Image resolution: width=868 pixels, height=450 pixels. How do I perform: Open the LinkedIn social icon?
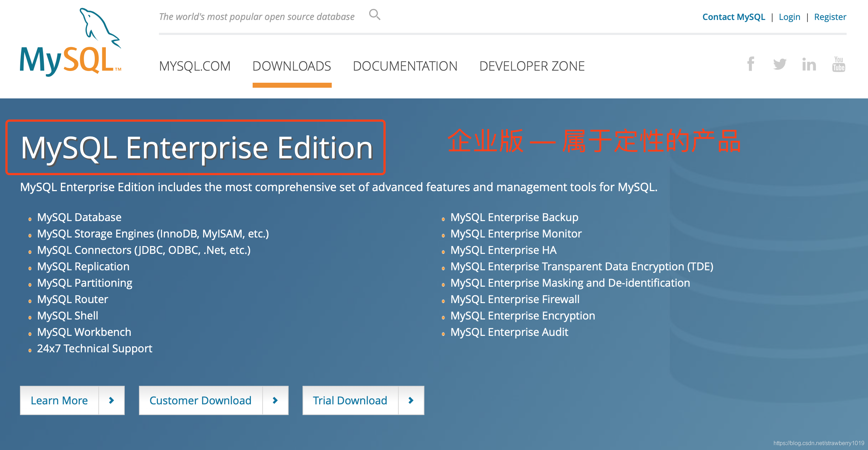[x=809, y=64]
